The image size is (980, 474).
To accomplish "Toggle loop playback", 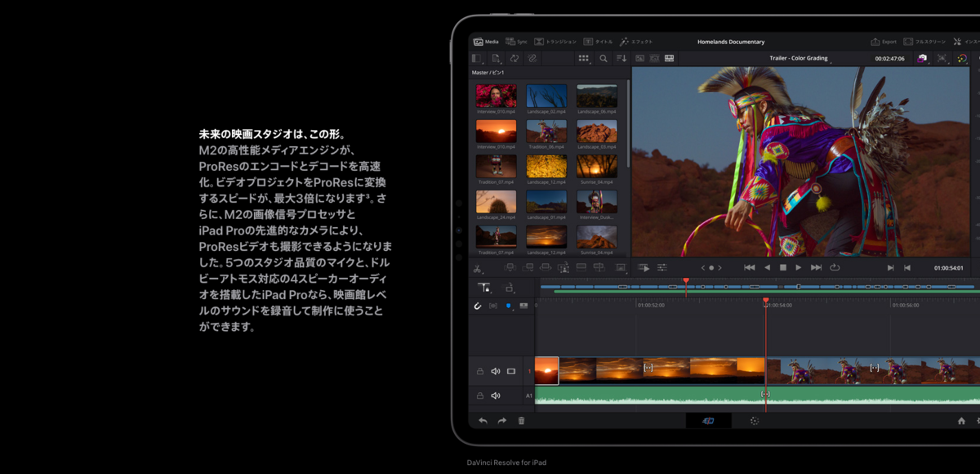I will tap(835, 267).
